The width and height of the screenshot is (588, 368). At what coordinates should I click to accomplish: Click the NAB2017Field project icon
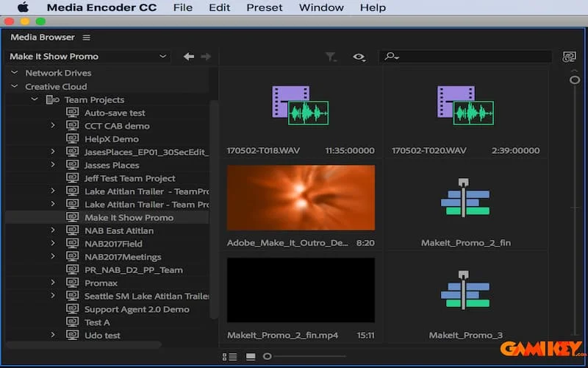coord(72,244)
